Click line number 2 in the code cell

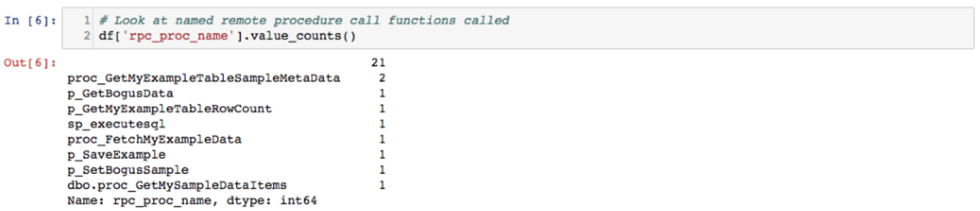87,36
